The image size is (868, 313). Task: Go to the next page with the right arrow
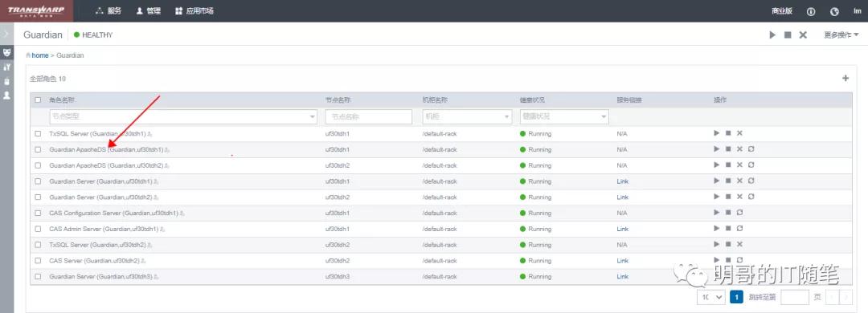coord(845,297)
